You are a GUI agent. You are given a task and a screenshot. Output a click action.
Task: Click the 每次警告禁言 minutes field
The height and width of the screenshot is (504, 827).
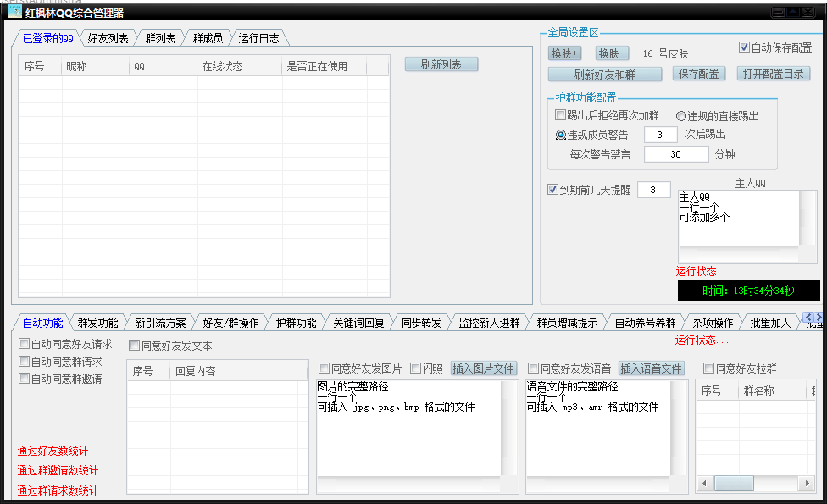click(676, 154)
